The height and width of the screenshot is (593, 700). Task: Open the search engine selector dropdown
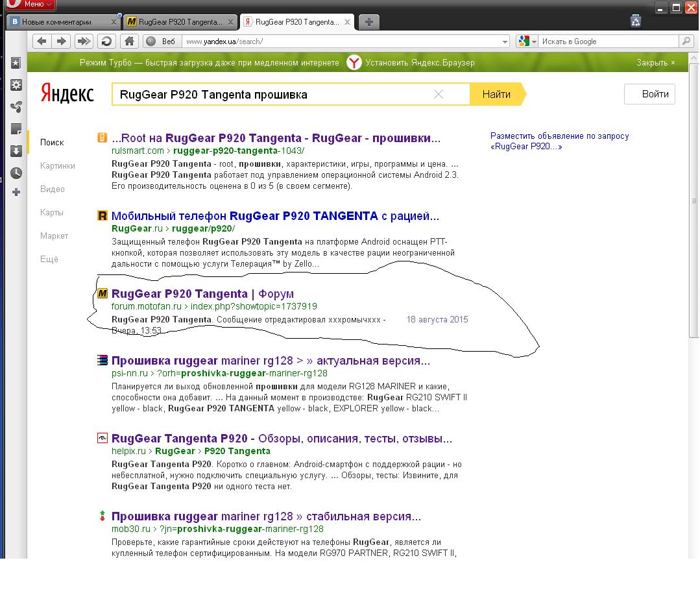point(527,42)
